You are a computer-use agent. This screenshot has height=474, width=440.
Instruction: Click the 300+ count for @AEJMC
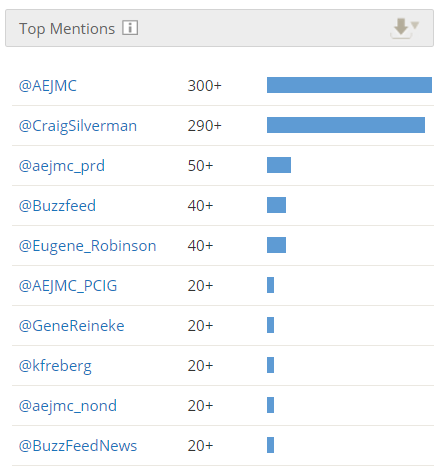tap(204, 86)
